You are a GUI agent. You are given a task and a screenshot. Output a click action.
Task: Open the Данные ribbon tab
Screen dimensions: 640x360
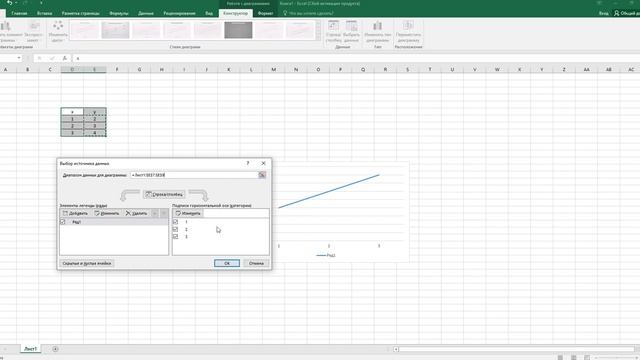pos(146,13)
